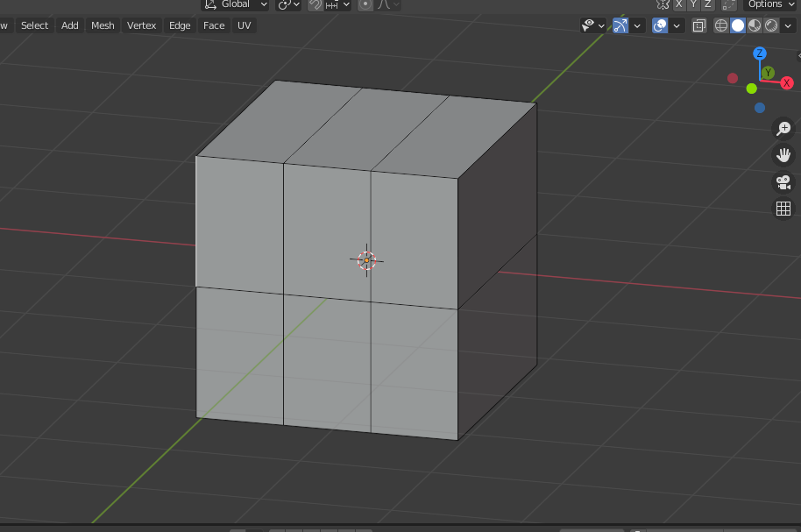Click the unlabeled bright green gizmo dot
Viewport: 801px width, 532px height.
[751, 89]
